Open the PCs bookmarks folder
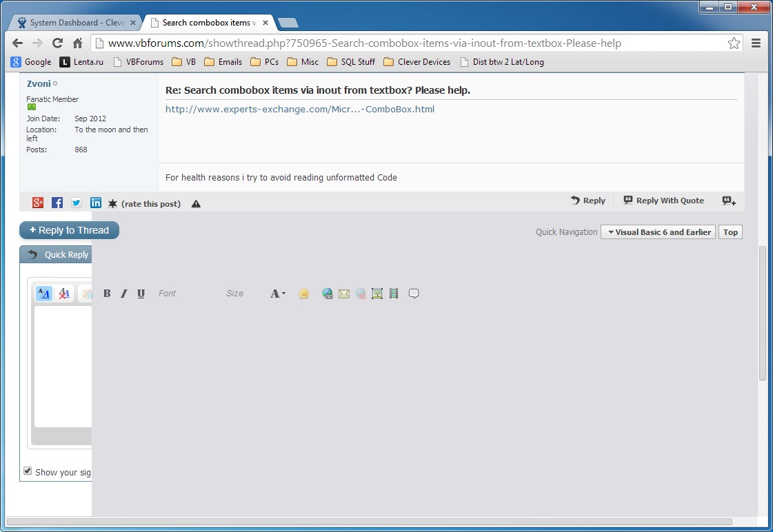The width and height of the screenshot is (773, 532). 265,62
